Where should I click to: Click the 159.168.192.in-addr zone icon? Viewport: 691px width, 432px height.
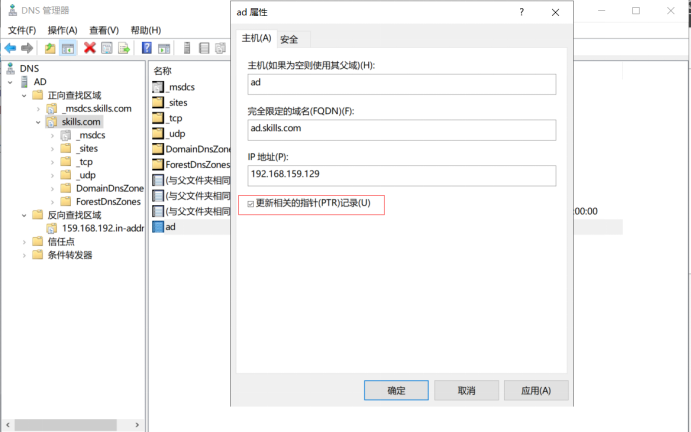click(52, 228)
